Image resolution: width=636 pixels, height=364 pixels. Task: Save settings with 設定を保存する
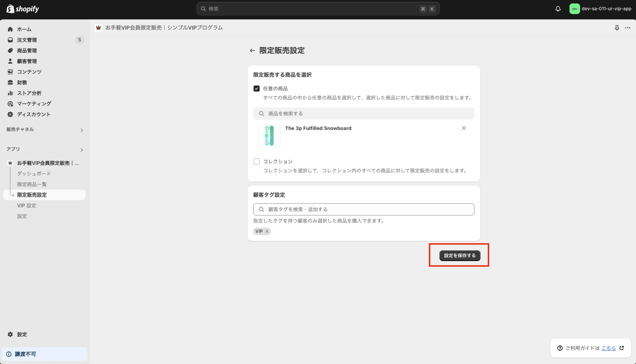pyautogui.click(x=459, y=255)
